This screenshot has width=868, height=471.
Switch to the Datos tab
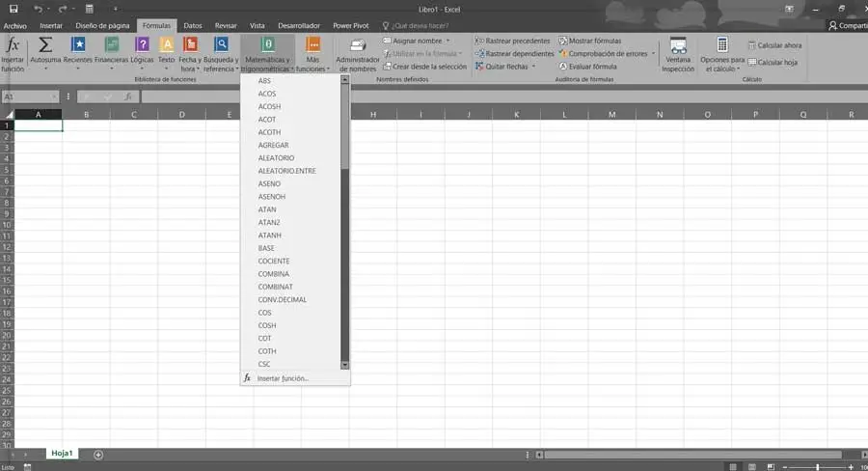click(193, 25)
